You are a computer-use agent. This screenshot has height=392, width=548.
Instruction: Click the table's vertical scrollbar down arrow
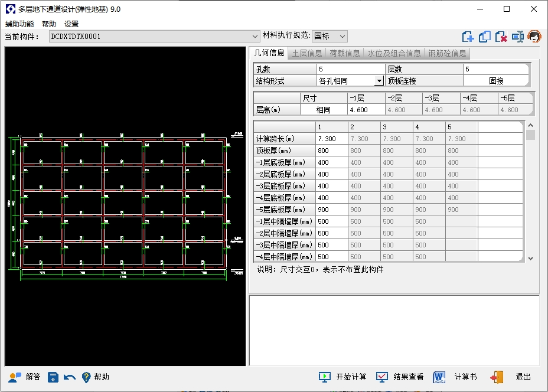(530, 258)
